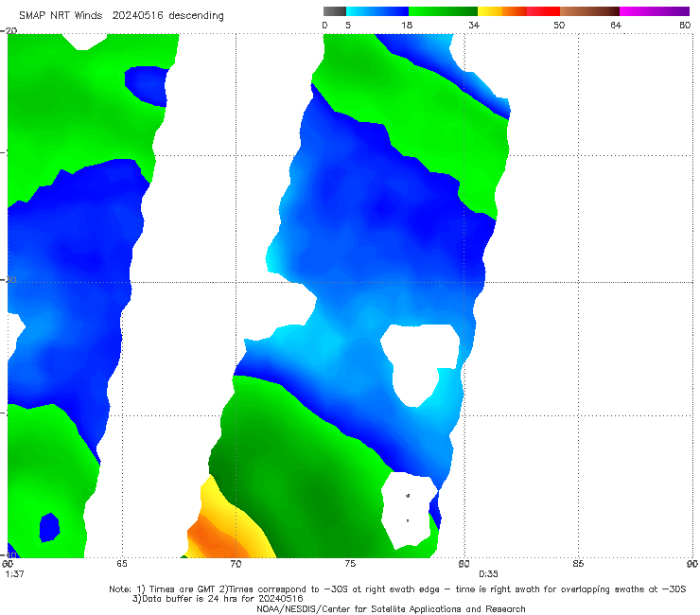
Task: Click the colorbar maximum label at the right end
Action: coord(685,25)
